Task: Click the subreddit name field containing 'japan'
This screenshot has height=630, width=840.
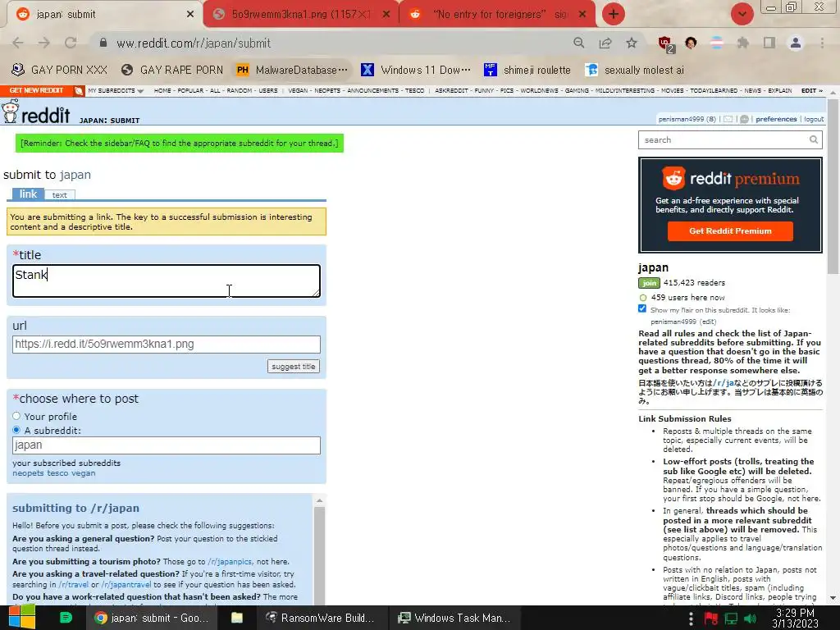Action: click(x=166, y=445)
